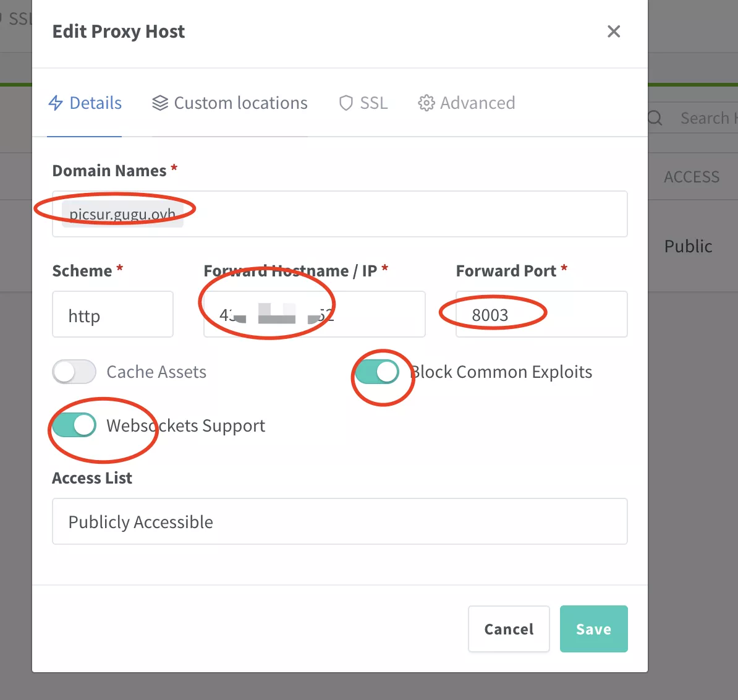The image size is (738, 700).
Task: Disable Websockets Support toggle
Action: 74,425
